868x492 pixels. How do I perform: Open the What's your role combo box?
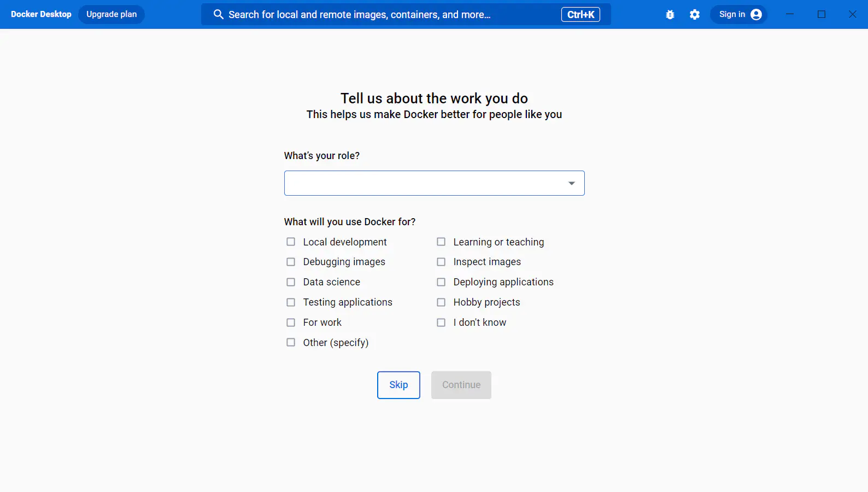(x=434, y=183)
